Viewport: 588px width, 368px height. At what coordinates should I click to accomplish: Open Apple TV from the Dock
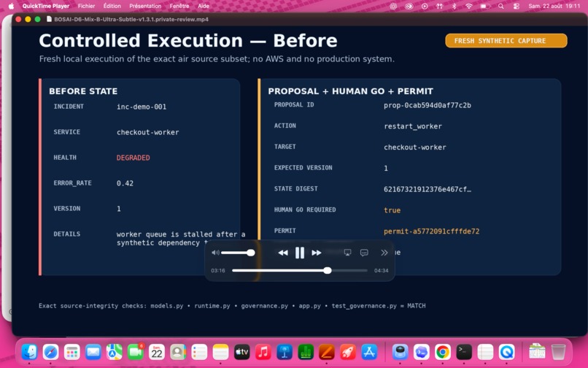pyautogui.click(x=242, y=352)
